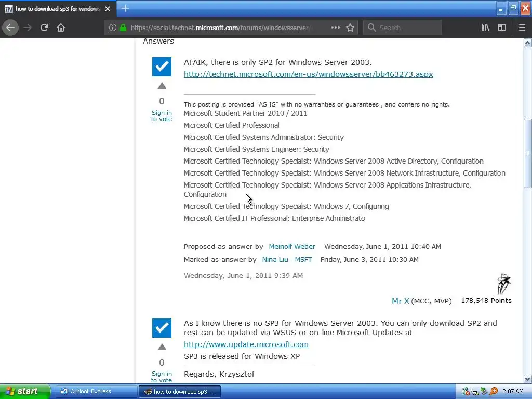Bookmark this page with the star
This screenshot has height=399, width=532.
[350, 28]
